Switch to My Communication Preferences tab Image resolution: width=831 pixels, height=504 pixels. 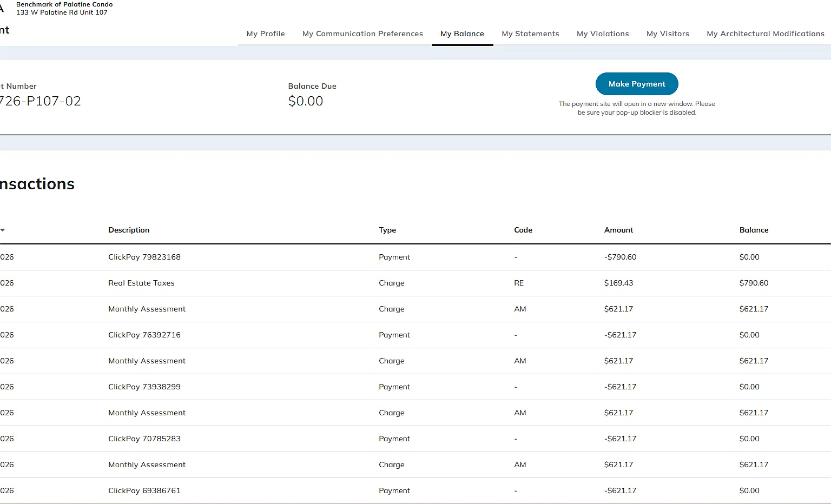[362, 34]
